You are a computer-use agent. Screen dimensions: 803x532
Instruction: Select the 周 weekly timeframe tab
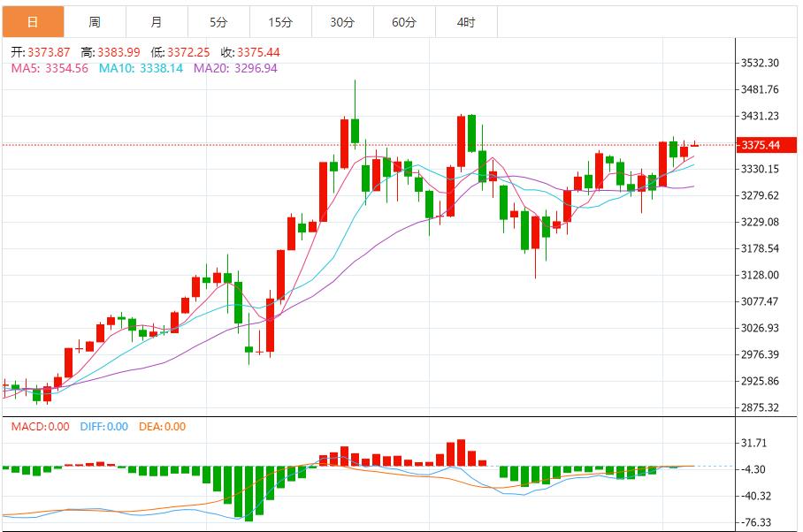pos(95,22)
